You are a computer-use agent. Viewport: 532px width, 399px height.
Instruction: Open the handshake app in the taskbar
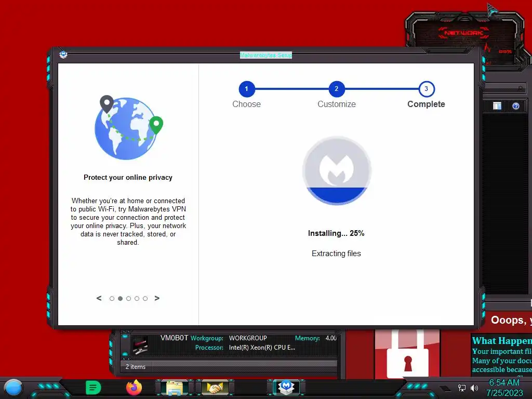215,388
